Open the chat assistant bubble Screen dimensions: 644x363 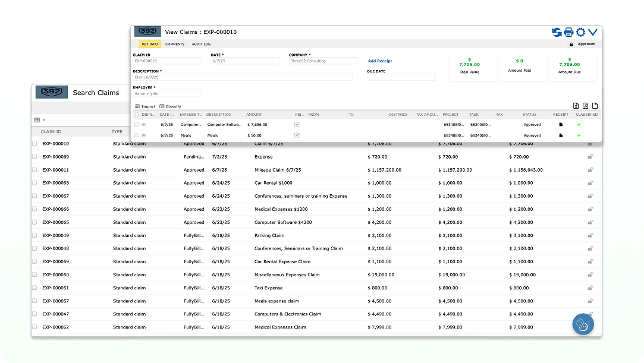pyautogui.click(x=583, y=324)
